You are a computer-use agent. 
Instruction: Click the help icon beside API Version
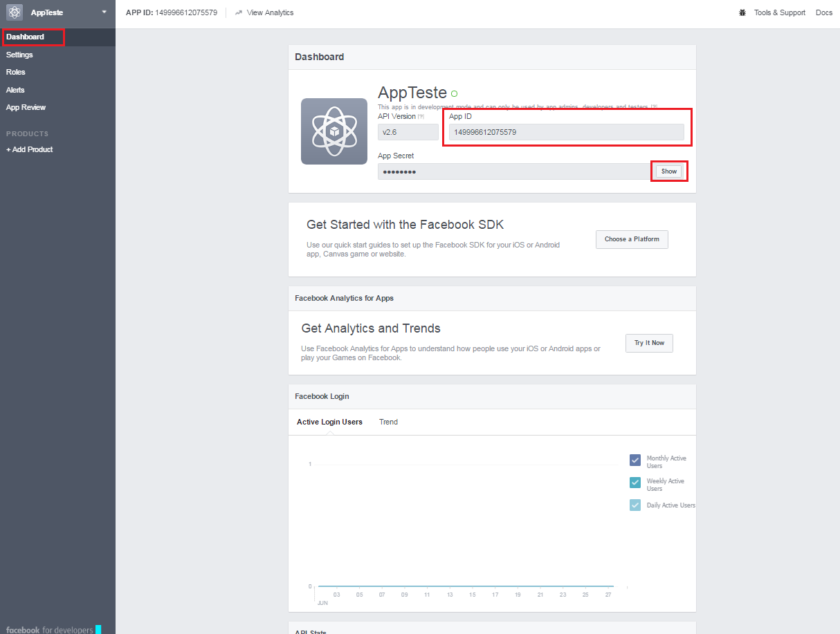421,117
